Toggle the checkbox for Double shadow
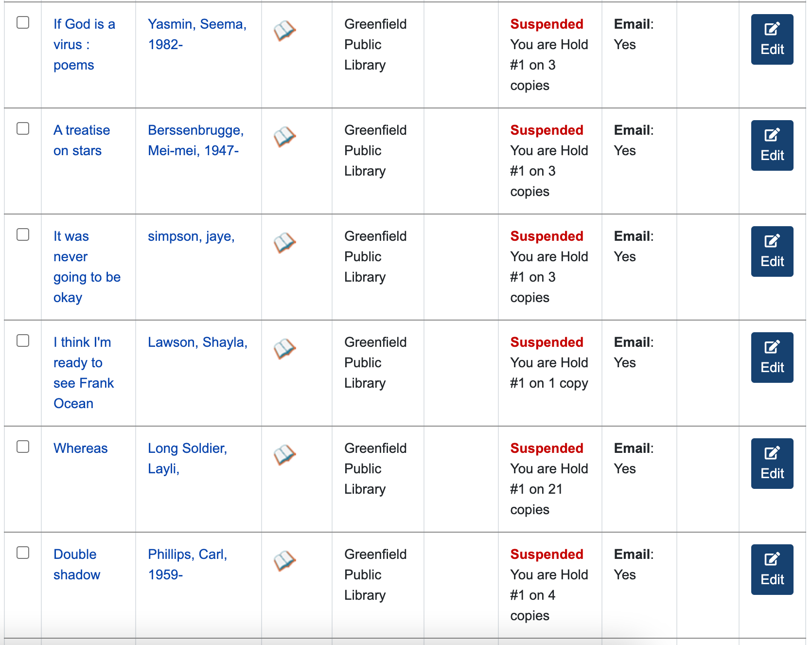812x645 pixels. [x=23, y=552]
